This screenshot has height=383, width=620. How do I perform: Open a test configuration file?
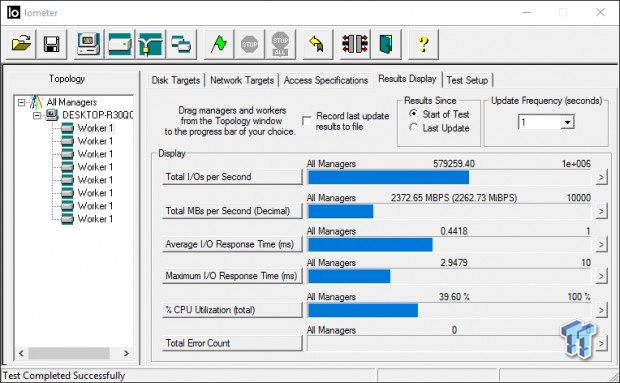pyautogui.click(x=21, y=44)
